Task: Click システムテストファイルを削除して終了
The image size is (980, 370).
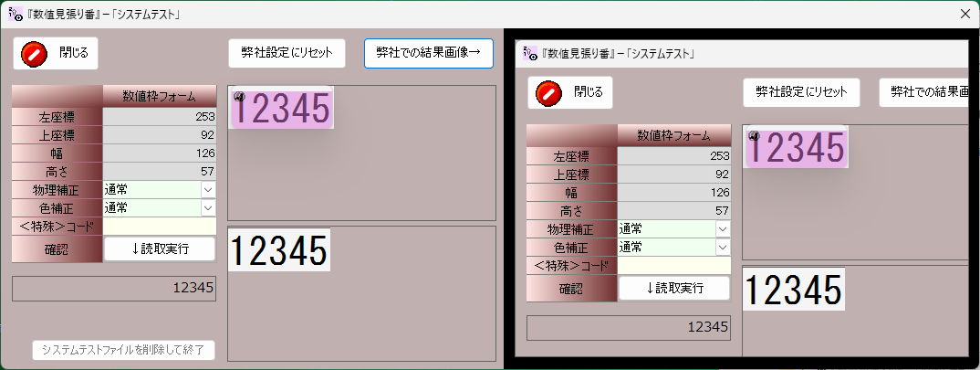Action: click(124, 350)
